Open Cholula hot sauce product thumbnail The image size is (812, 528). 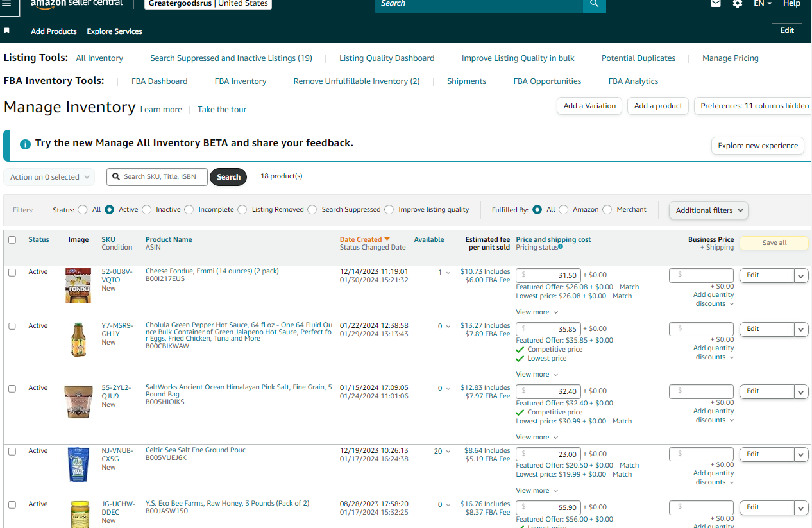coord(78,339)
